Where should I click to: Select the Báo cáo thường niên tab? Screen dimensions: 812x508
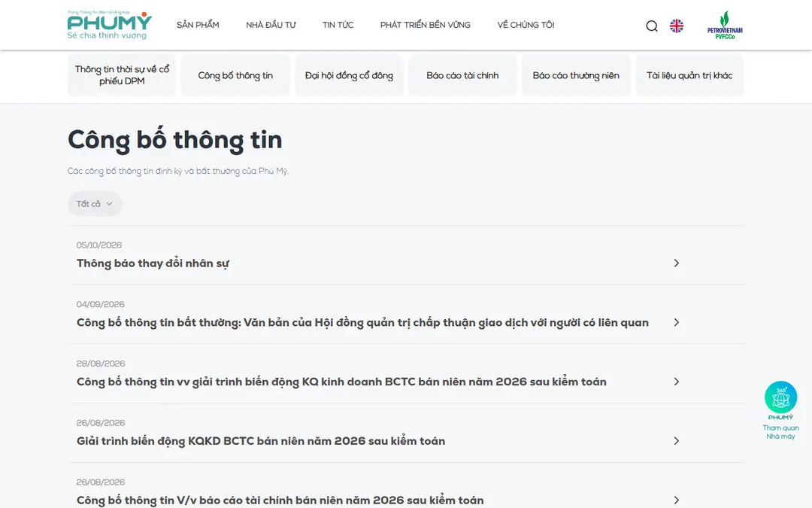pos(576,75)
